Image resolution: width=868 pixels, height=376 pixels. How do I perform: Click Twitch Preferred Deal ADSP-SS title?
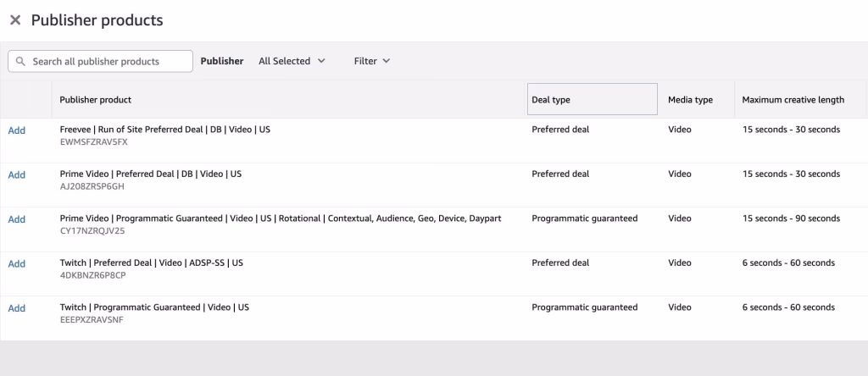coord(151,263)
